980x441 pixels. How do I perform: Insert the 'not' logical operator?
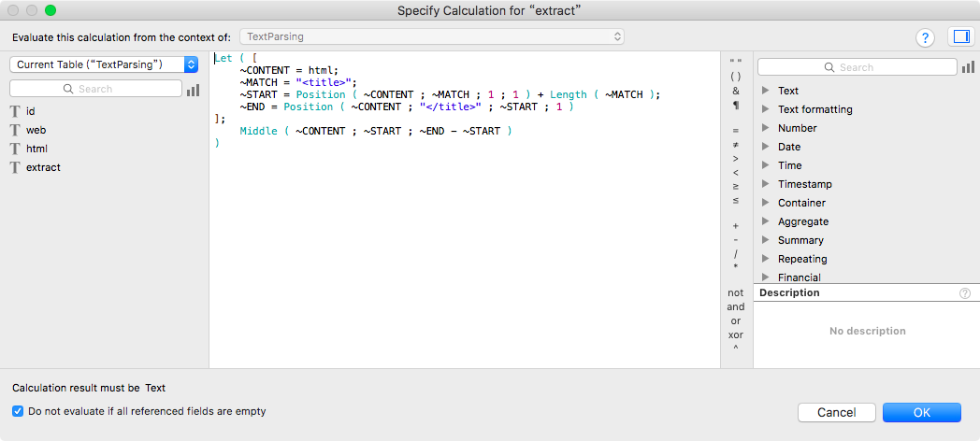click(736, 293)
